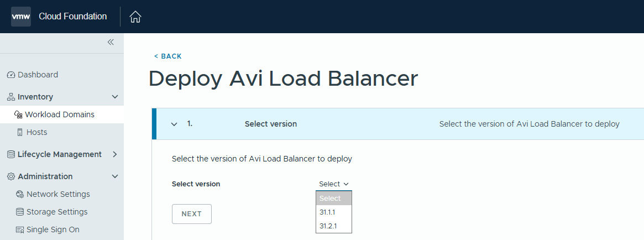Click the Administration section label
The image size is (644, 240).
coord(45,176)
